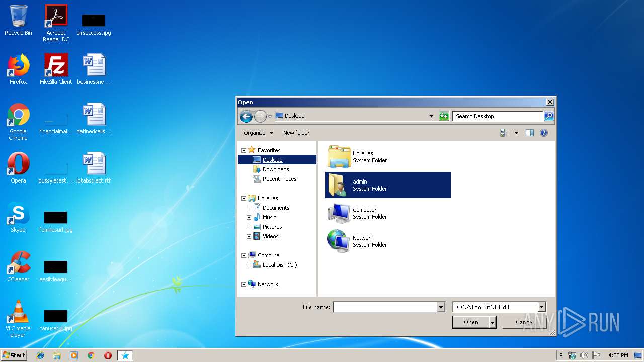Launch Acrobat Reader DC shortcut
Screen dimensions: 644x362
point(56,23)
